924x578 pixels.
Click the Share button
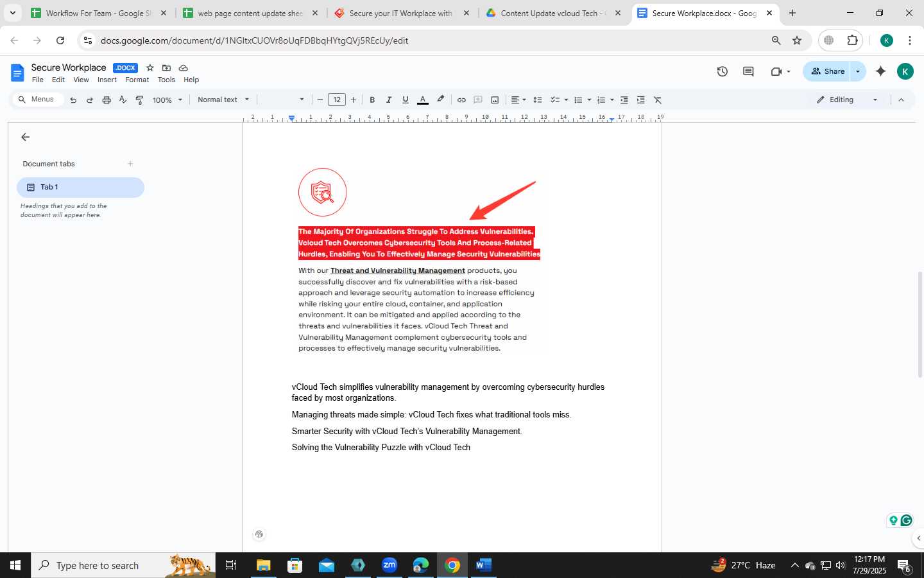click(826, 71)
